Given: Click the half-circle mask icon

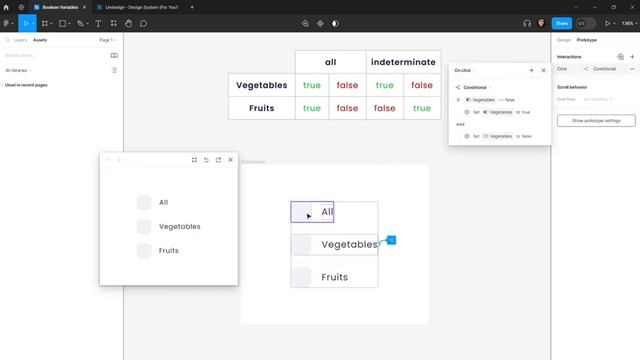Looking at the screenshot, I should (x=335, y=24).
